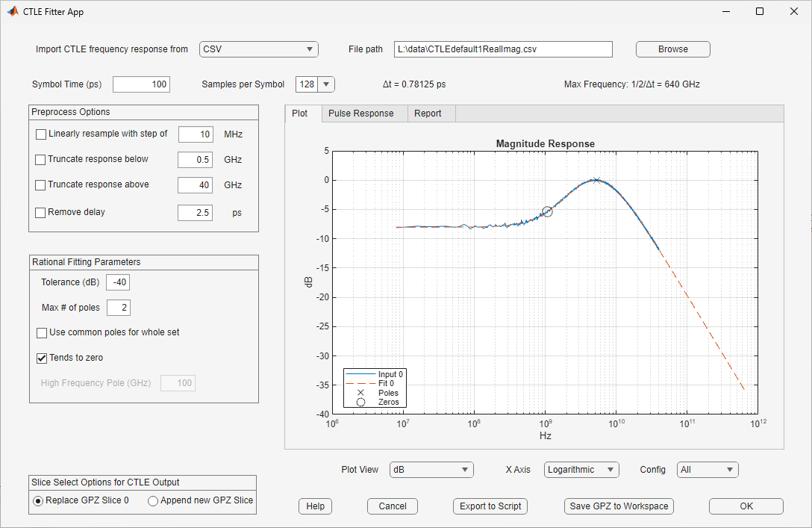The image size is (812, 528).
Task: Change X Axis Logarithmic dropdown
Action: click(581, 470)
